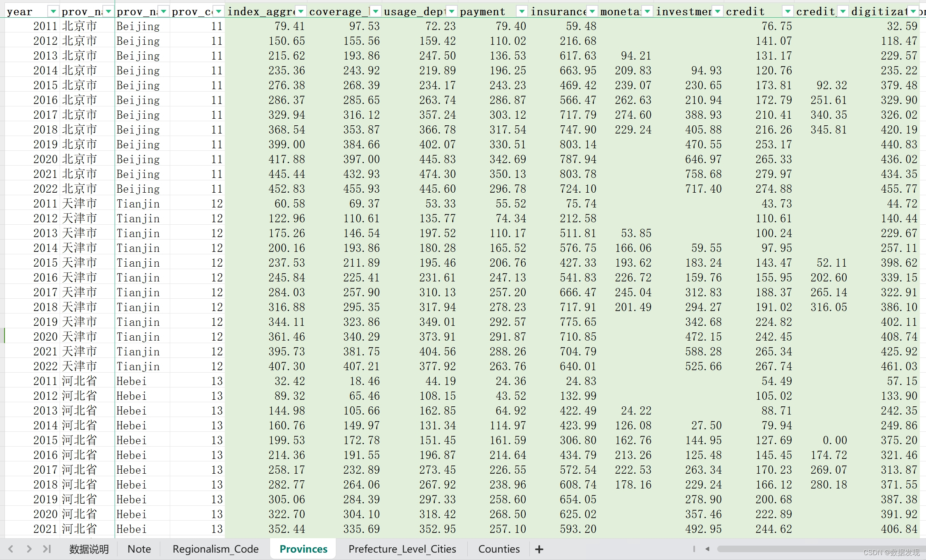Switch to the Note sheet tab
Screen dimensions: 926x560
point(139,549)
